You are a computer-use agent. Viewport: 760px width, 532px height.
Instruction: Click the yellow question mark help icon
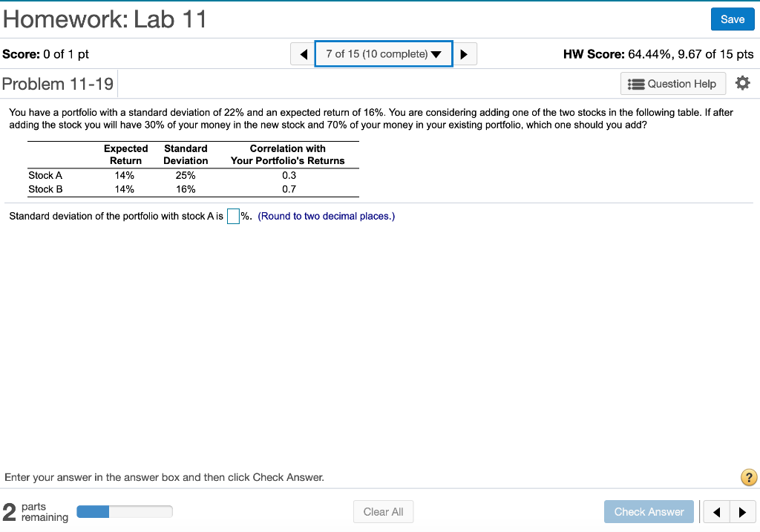(x=749, y=478)
